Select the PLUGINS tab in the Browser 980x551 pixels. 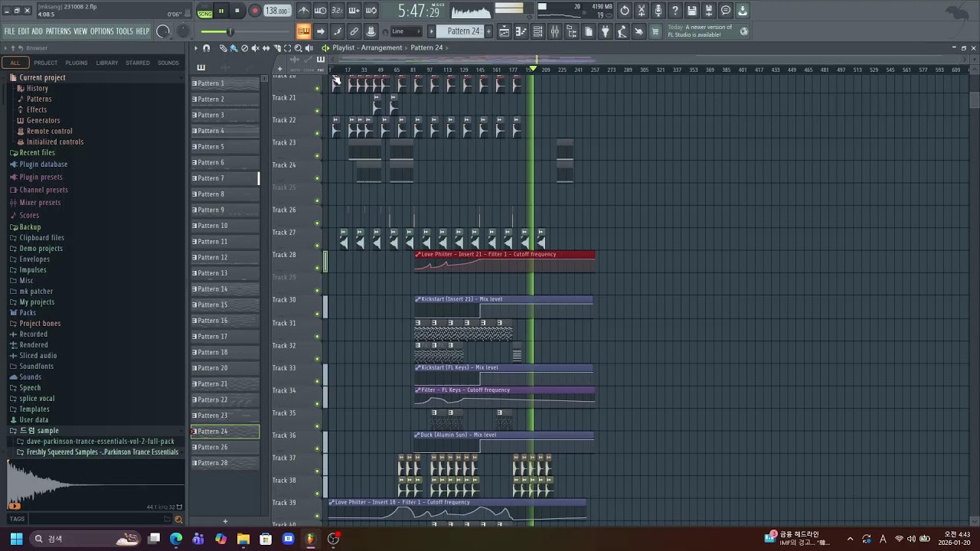[77, 63]
